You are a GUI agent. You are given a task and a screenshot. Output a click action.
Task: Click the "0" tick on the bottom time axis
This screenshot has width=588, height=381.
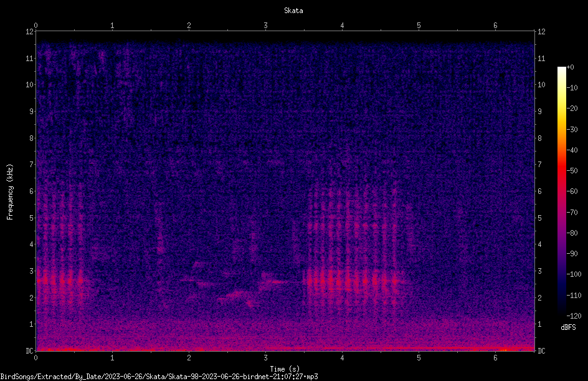click(36, 358)
